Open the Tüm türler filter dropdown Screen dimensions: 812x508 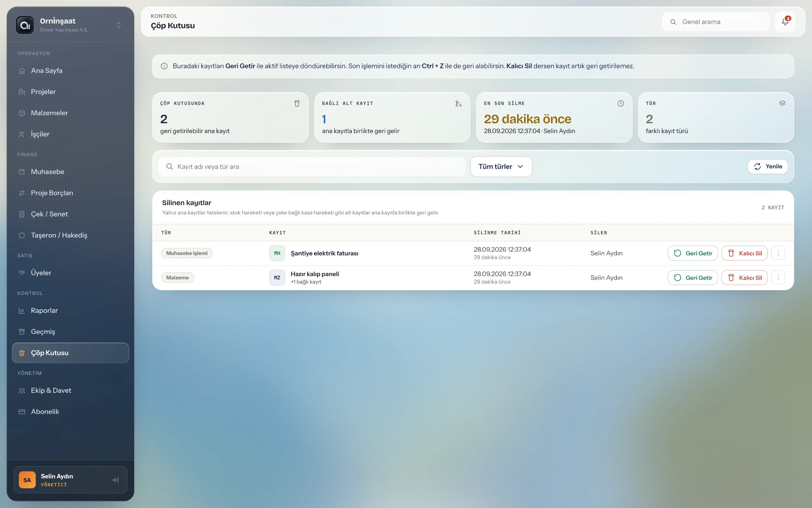(x=501, y=166)
